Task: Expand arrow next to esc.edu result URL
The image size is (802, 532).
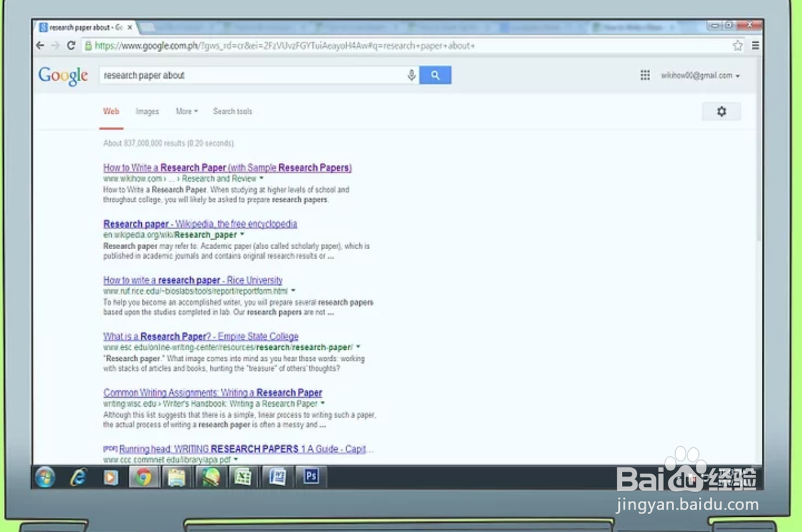Action: (358, 347)
